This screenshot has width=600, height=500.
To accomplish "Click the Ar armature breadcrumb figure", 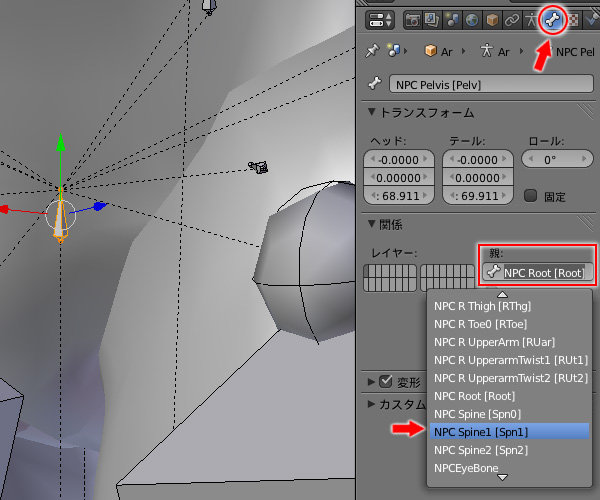I will [x=487, y=50].
